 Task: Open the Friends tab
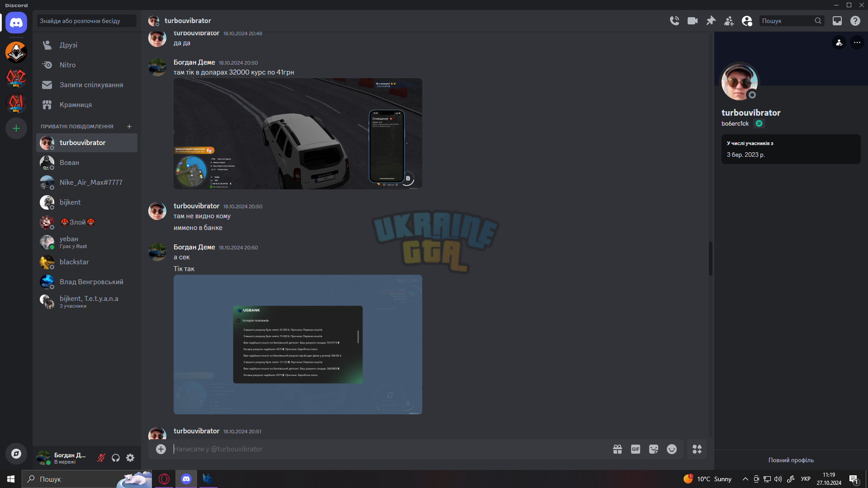[x=87, y=45]
